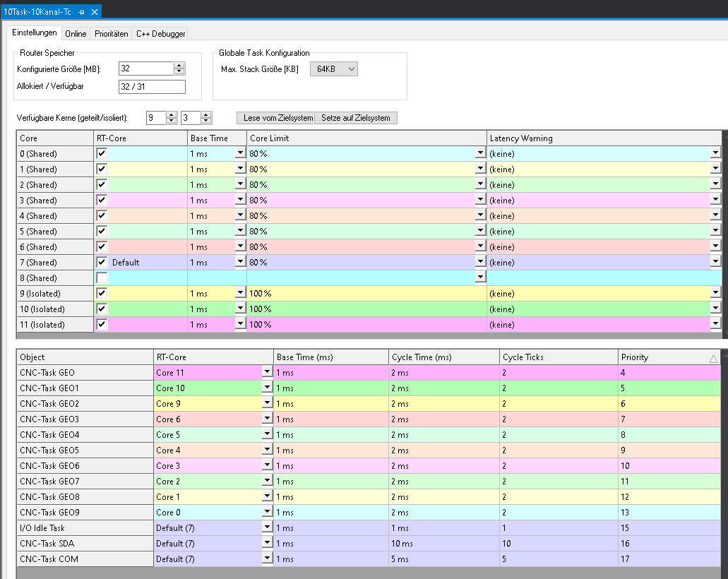Pin the 10Task-10Kanal-Tc document tab
This screenshot has height=579, width=728.
(82, 12)
